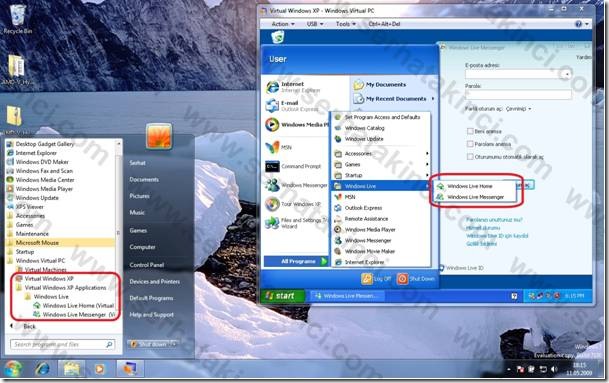Click Shut Down in XP Start menu

point(416,279)
